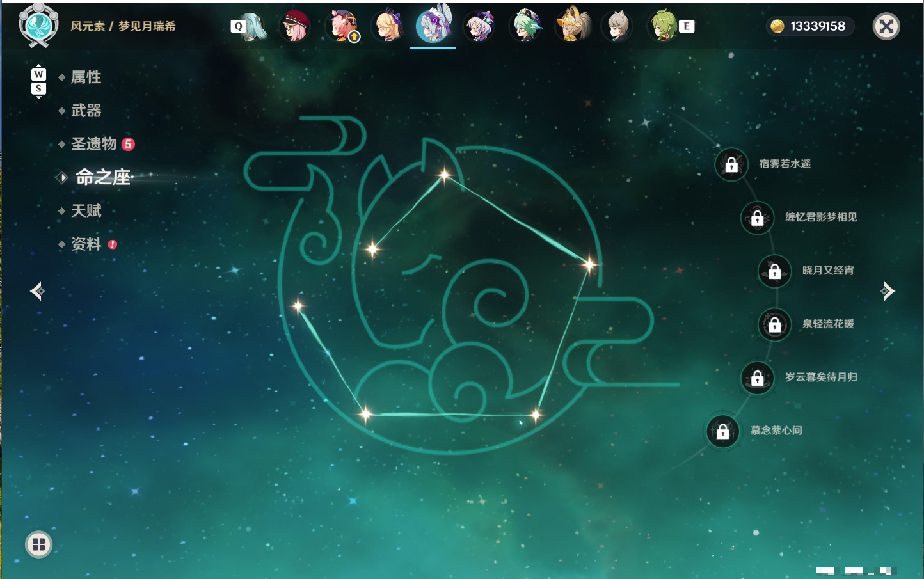
Task: Select the avatar with red hat and glasses
Action: coord(295,26)
